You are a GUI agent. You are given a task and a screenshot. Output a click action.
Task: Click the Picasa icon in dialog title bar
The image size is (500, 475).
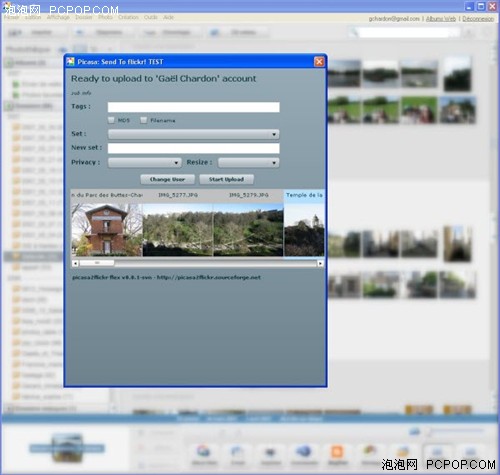[x=70, y=62]
